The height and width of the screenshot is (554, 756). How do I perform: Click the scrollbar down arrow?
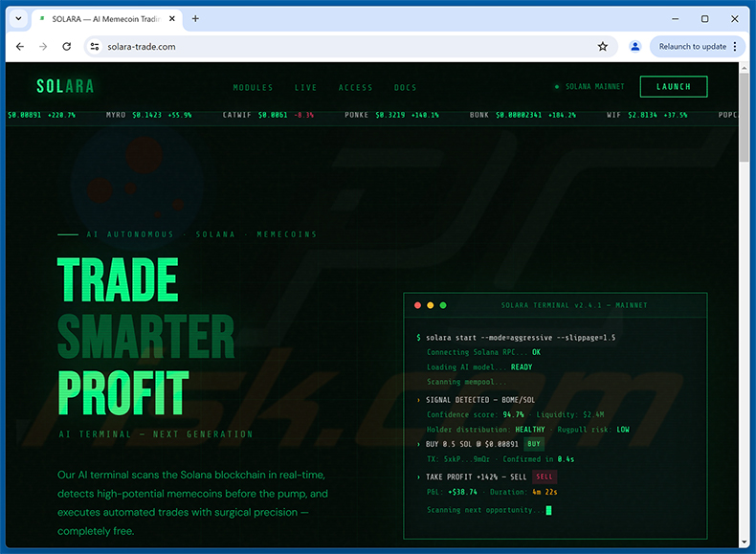click(x=744, y=542)
